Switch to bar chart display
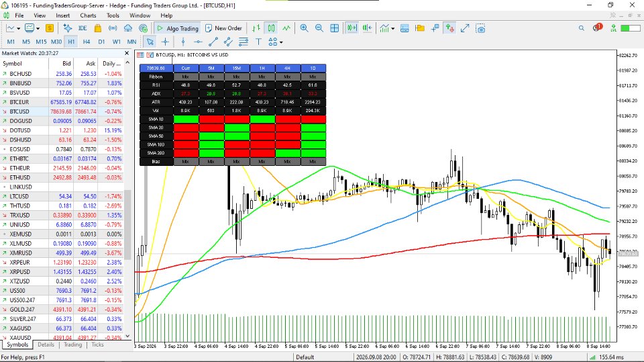 point(256,28)
